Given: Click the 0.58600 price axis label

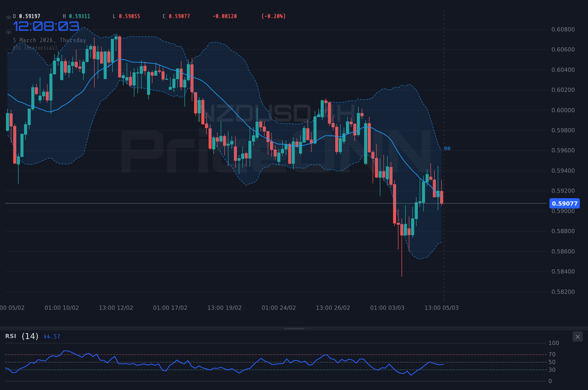Looking at the screenshot, I should coord(563,252).
